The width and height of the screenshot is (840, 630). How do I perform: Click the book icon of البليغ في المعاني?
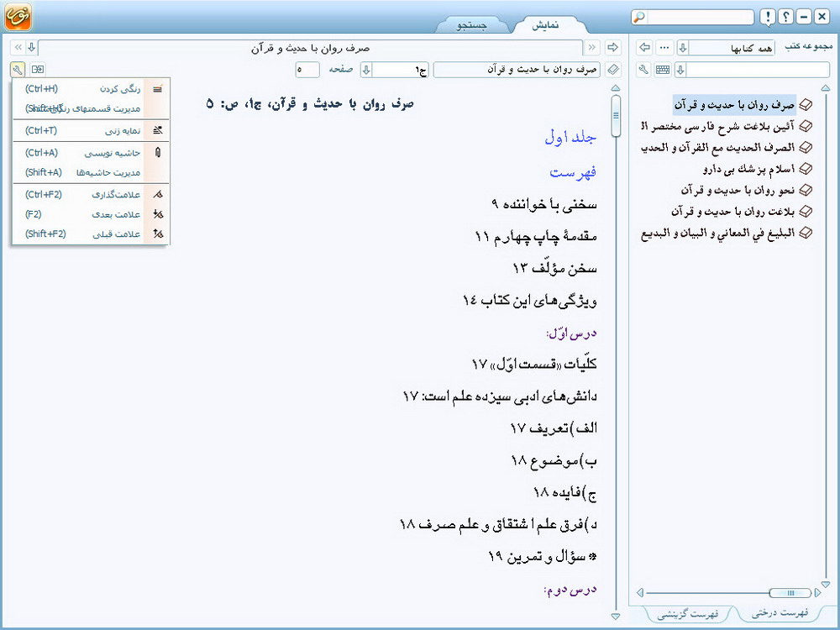coord(806,233)
